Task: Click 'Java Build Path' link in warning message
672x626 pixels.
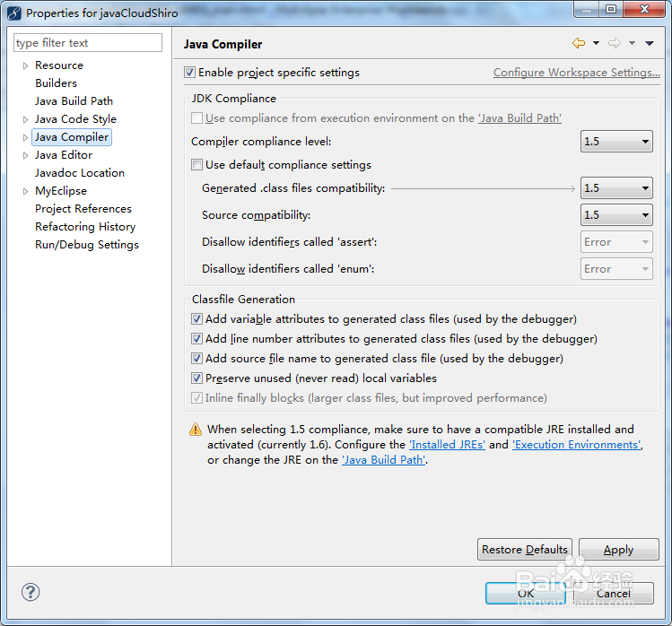Action: (x=384, y=460)
